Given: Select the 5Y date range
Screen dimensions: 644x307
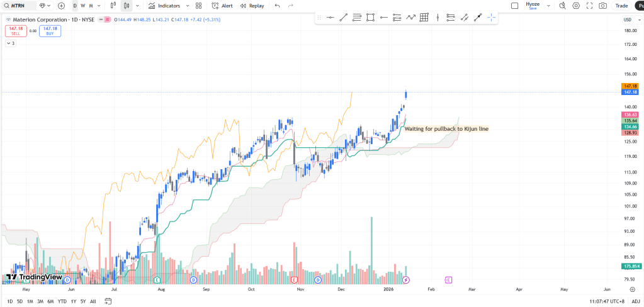Looking at the screenshot, I should pyautogui.click(x=83, y=301).
